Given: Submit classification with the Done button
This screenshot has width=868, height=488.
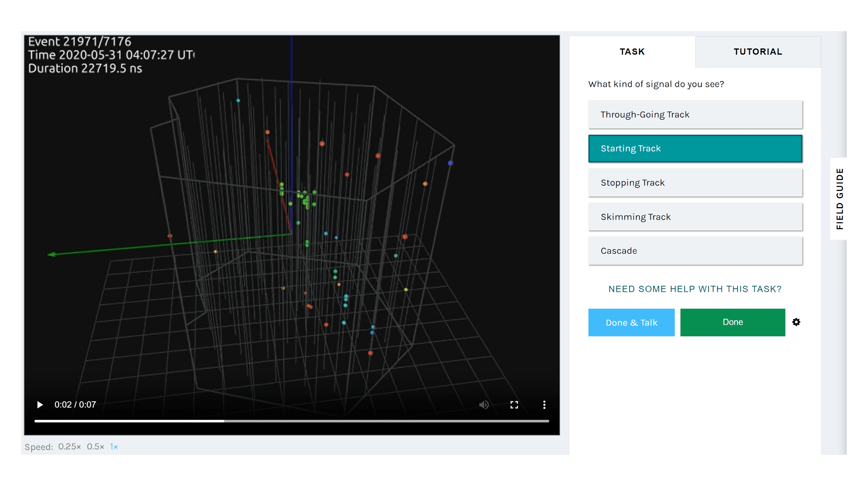Looking at the screenshot, I should click(x=732, y=322).
